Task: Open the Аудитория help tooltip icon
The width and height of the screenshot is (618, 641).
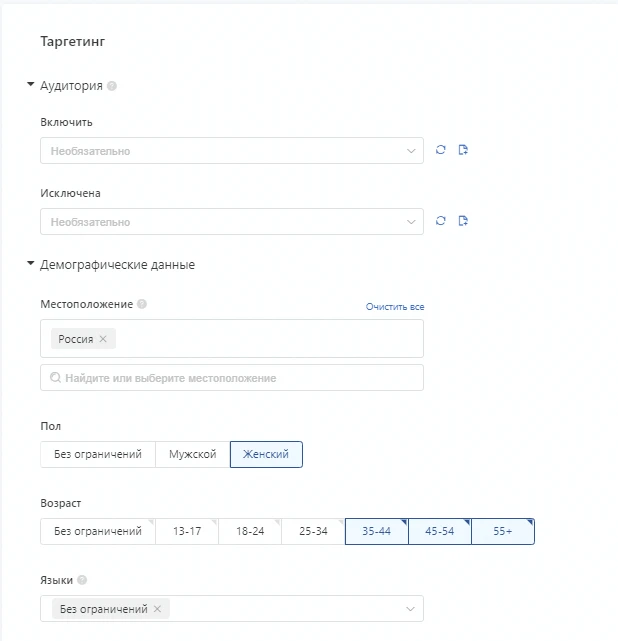Action: point(112,86)
